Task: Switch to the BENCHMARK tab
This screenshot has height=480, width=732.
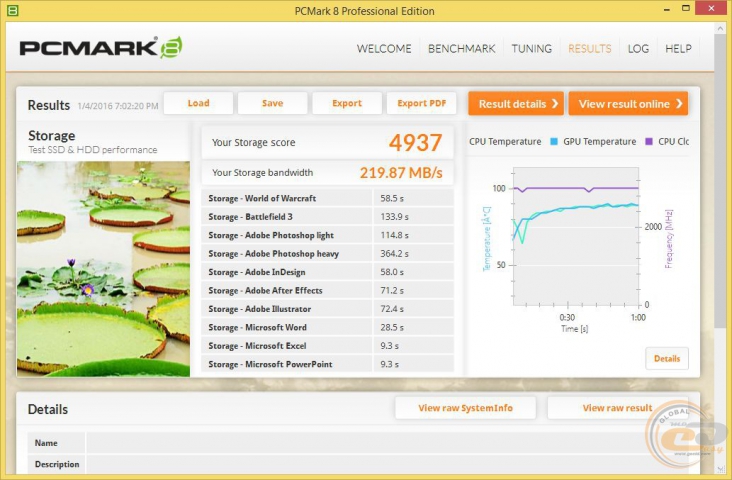Action: 461,49
